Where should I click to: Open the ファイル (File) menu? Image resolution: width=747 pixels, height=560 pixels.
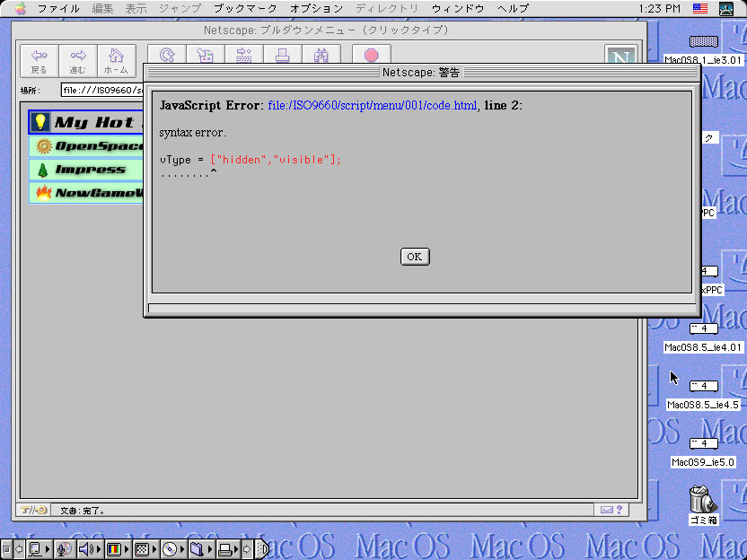click(58, 8)
